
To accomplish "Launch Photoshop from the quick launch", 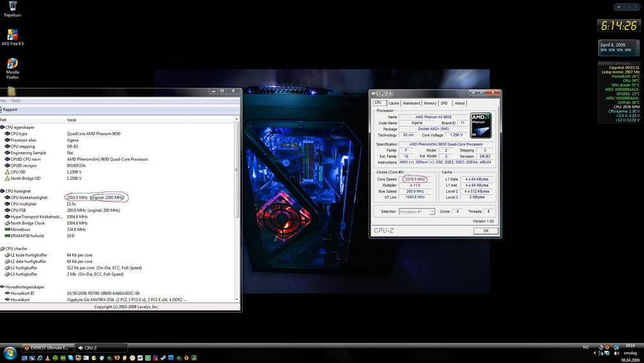I will point(171,358).
